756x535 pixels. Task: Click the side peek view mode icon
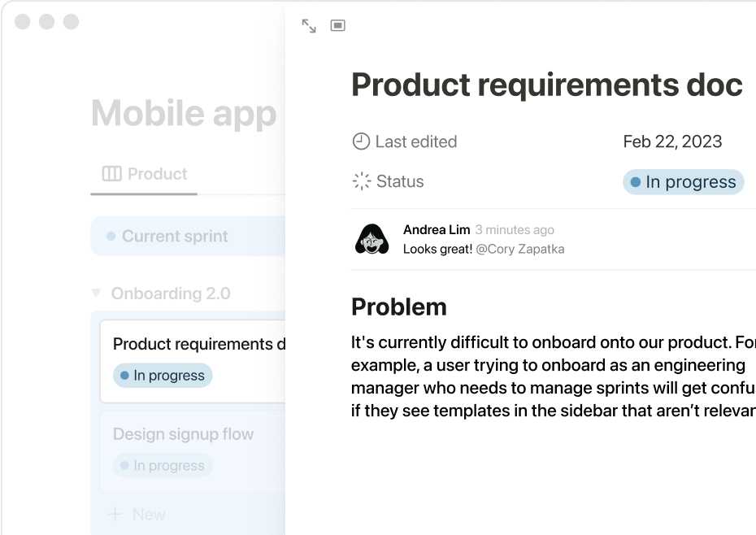pyautogui.click(x=338, y=26)
